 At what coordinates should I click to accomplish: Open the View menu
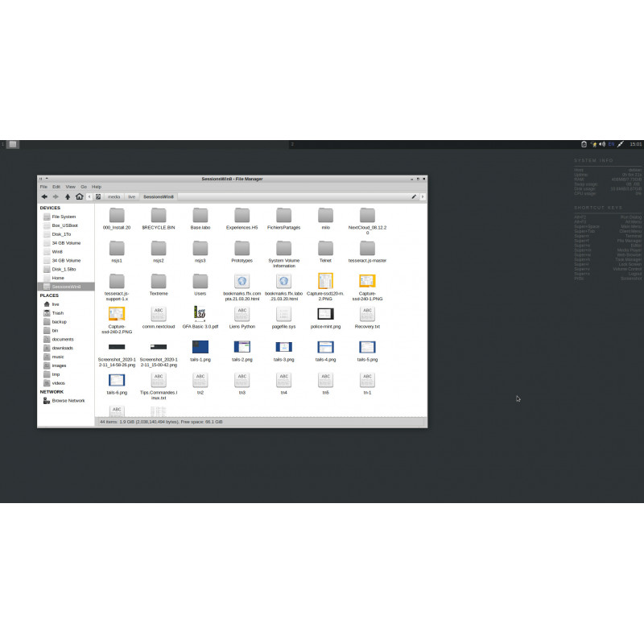69,186
